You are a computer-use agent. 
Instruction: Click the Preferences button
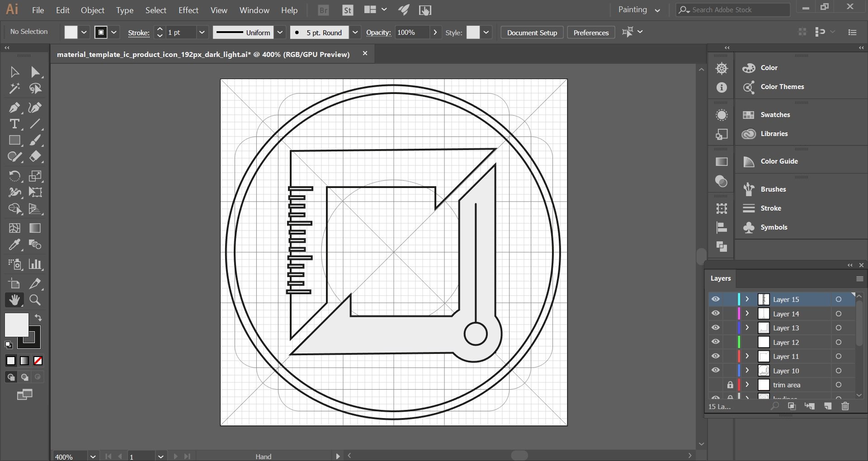pyautogui.click(x=591, y=33)
